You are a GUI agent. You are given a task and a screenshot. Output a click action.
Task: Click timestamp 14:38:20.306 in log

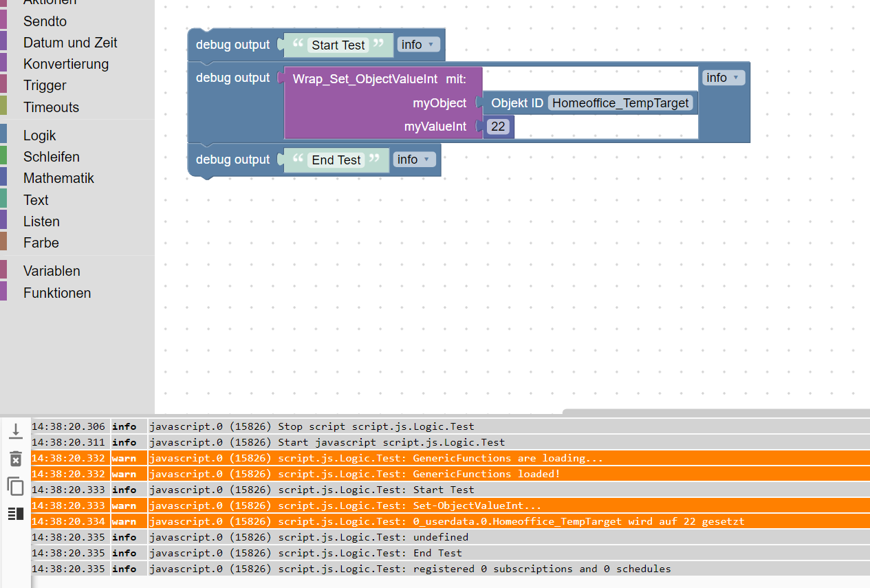[69, 426]
